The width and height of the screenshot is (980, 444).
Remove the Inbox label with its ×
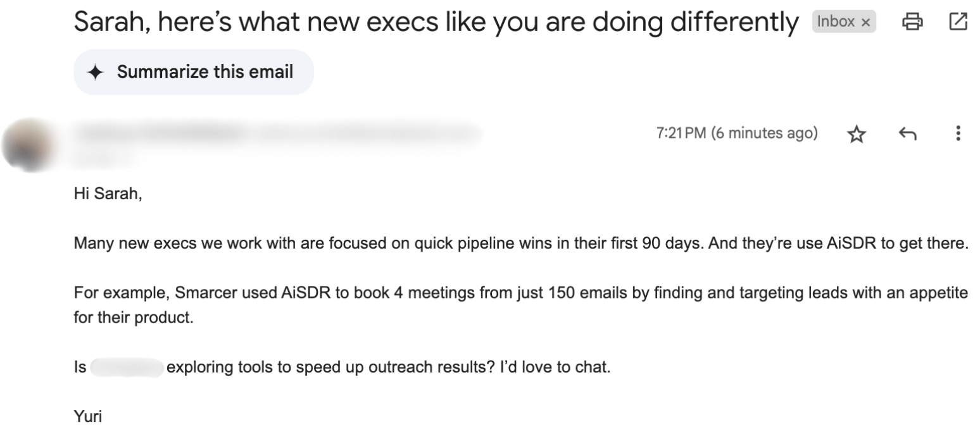[x=866, y=23]
